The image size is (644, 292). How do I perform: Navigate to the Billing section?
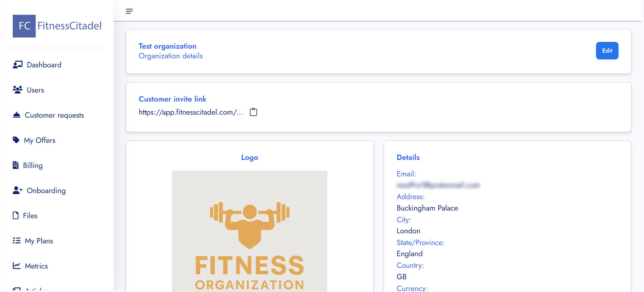(33, 166)
